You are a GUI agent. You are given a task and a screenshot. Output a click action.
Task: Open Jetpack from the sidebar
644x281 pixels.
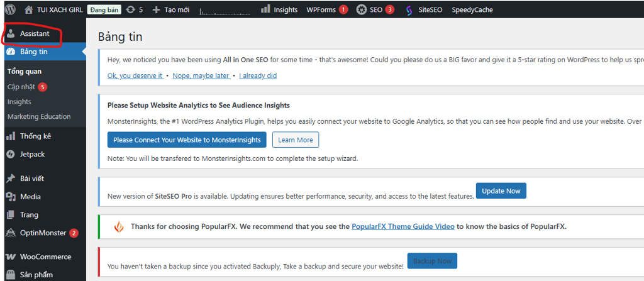pos(32,154)
